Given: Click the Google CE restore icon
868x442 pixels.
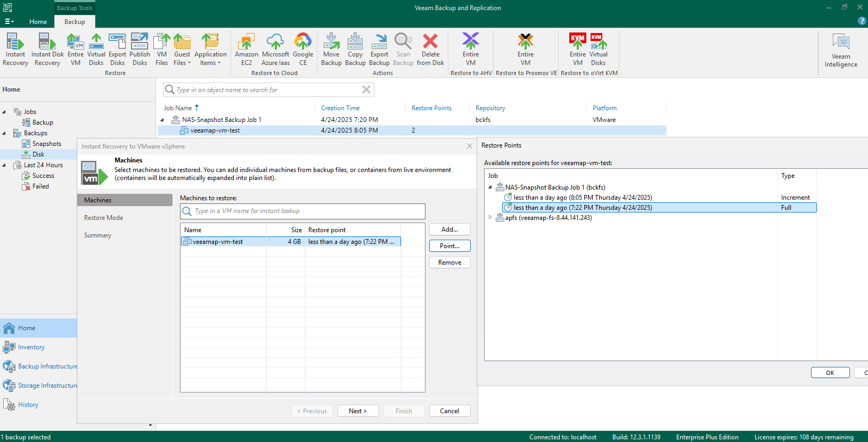Looking at the screenshot, I should tap(302, 50).
